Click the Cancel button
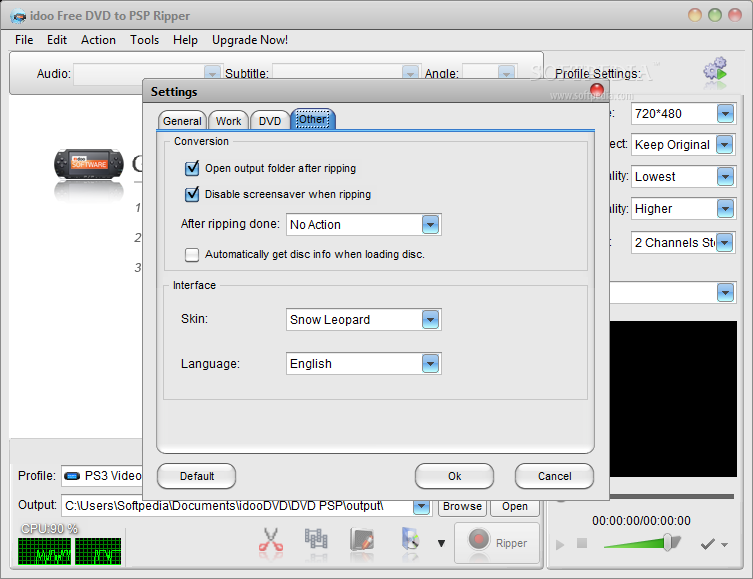Viewport: 753px width, 579px height. [554, 476]
